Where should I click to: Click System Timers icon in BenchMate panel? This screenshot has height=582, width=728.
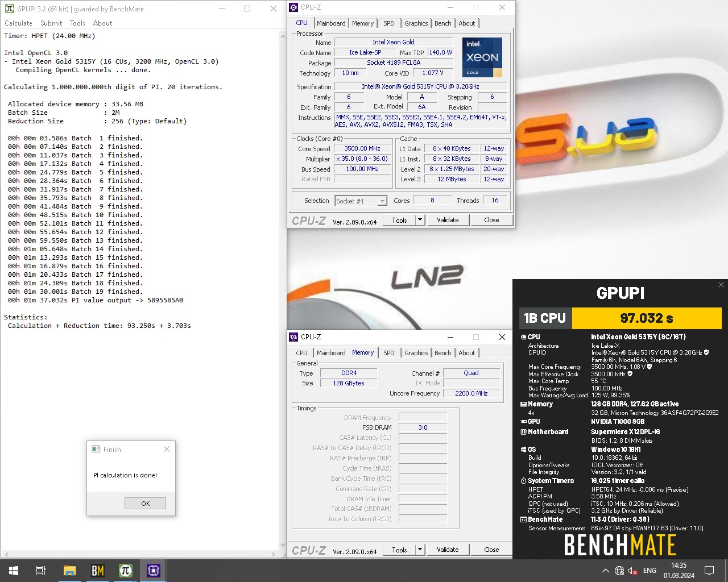tap(523, 481)
